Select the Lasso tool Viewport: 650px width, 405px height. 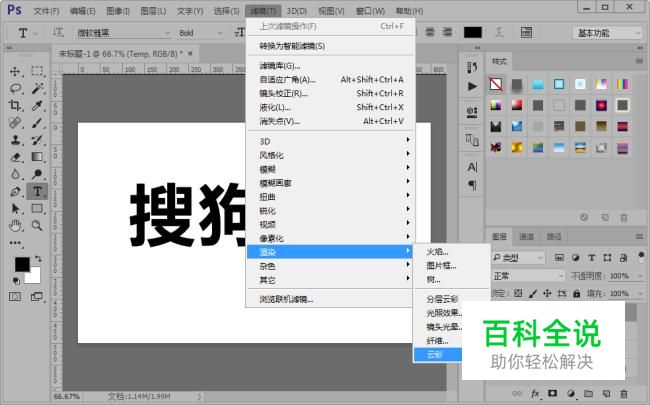point(15,88)
